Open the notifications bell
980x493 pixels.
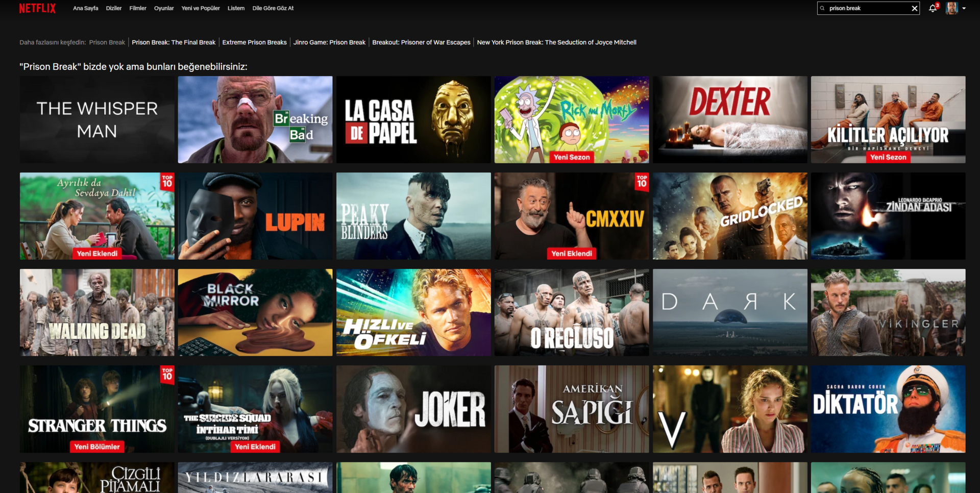tap(933, 8)
